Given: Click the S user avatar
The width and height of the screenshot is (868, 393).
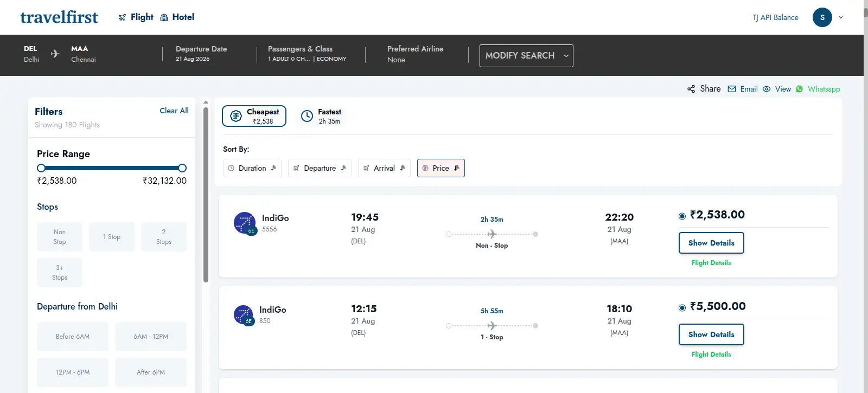Looking at the screenshot, I should 822,17.
